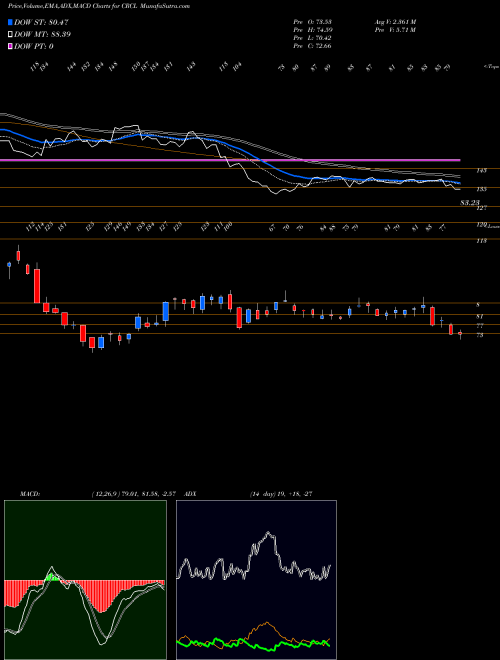Image resolution: width=500 pixels, height=660 pixels.
Task: Click the magenta DOW PT legend swatch
Action: [11, 46]
